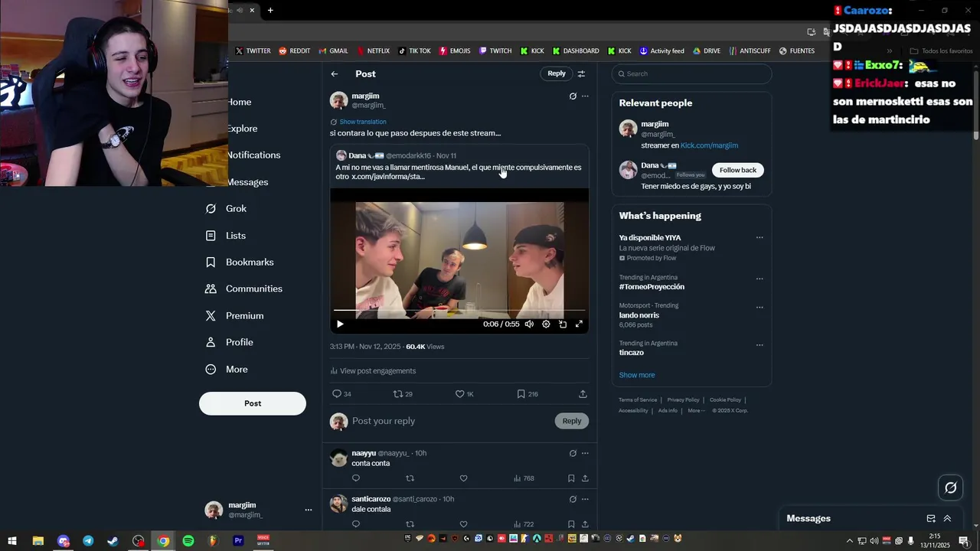Open Bookmarks in the sidebar
Image resolution: width=980 pixels, height=551 pixels.
click(240, 262)
